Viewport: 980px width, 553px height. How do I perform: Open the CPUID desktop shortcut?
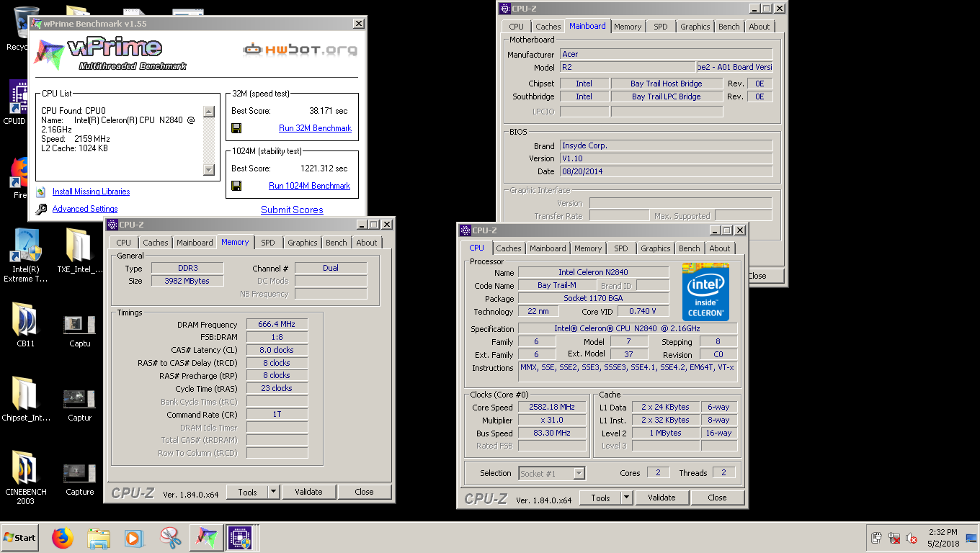17,102
